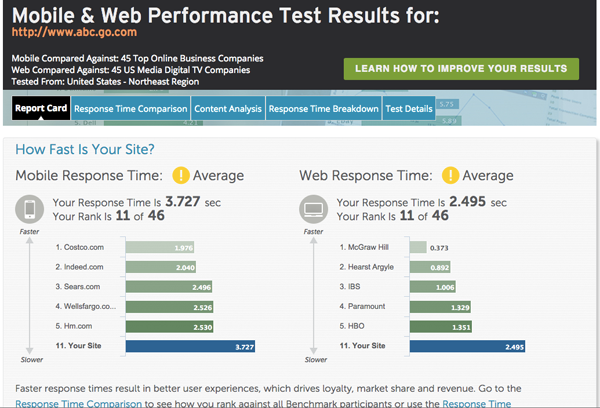This screenshot has height=408, width=600.
Task: Click the Wellsfargo bar showing 2.526
Action: [169, 307]
